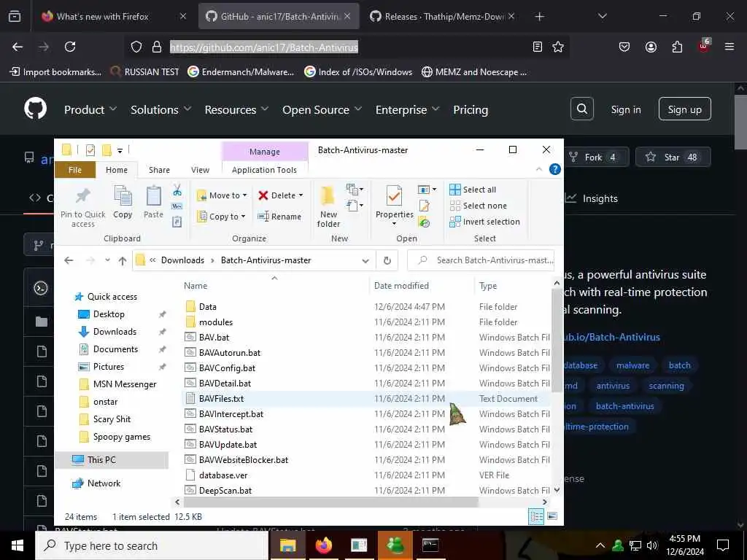Click the New folder icon

328,206
